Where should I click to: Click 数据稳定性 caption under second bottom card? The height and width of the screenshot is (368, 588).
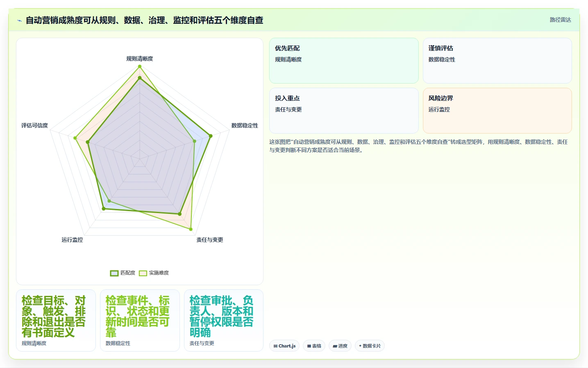[x=118, y=343]
